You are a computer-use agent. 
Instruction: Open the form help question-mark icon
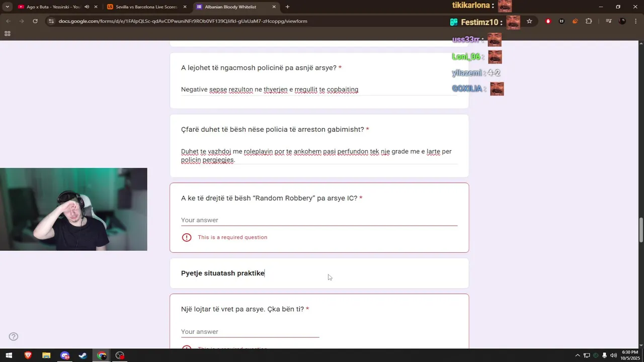coord(14,336)
